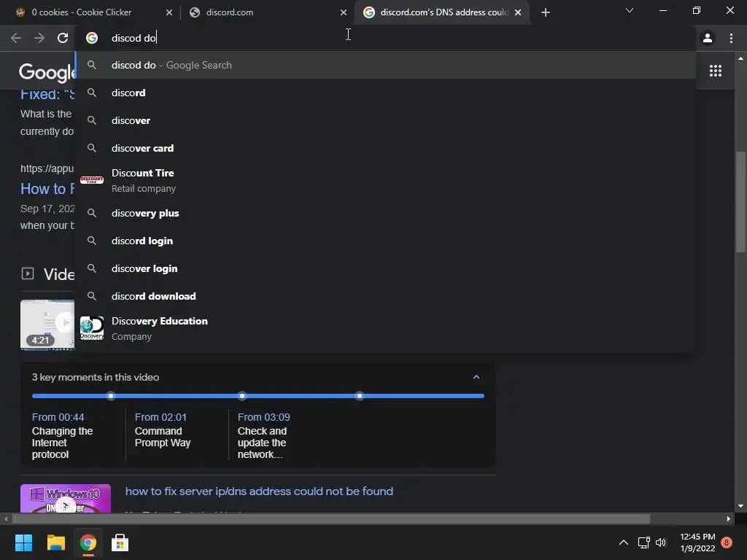Open Microsoft Store from the taskbar
The image size is (747, 560).
[120, 542]
